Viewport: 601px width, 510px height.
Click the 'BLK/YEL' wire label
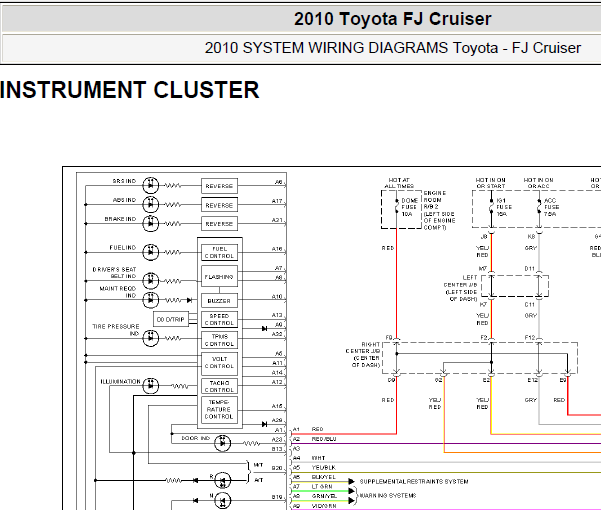pyautogui.click(x=324, y=477)
